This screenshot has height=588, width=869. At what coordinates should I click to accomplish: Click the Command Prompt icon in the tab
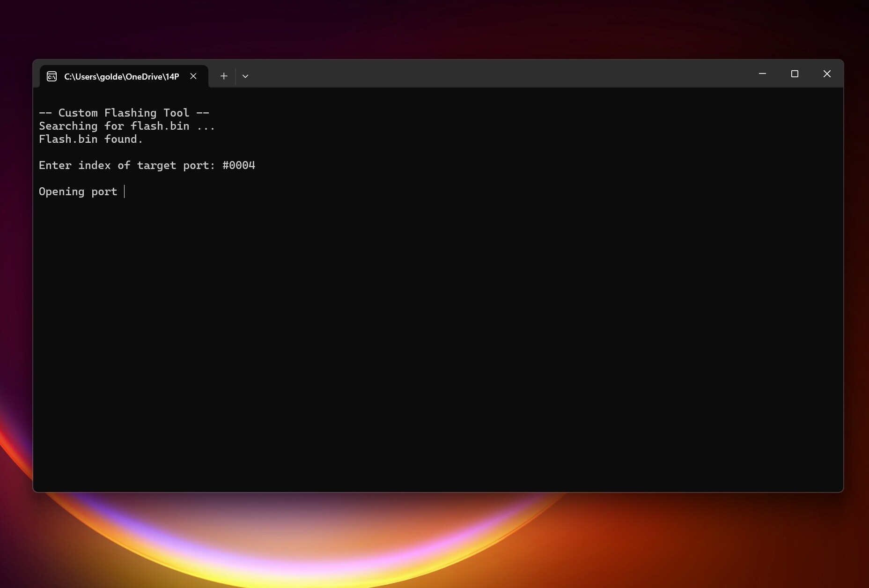pos(52,76)
